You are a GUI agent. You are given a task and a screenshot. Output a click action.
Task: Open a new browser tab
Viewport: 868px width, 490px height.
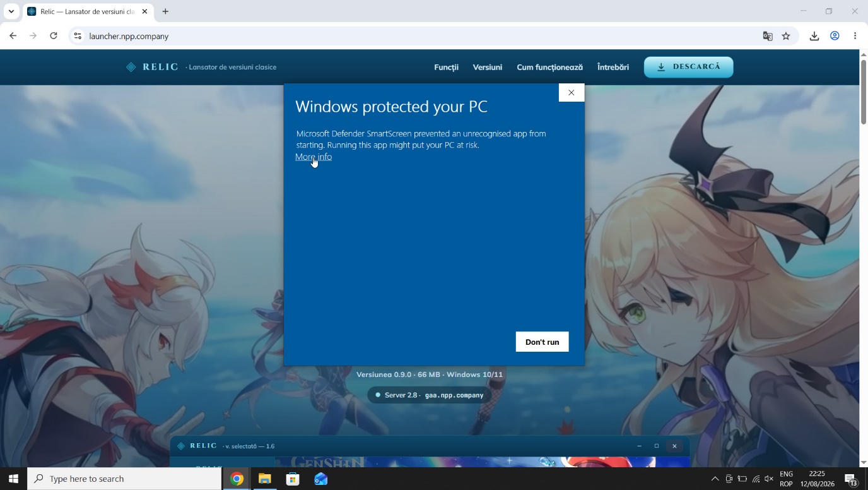click(x=165, y=11)
